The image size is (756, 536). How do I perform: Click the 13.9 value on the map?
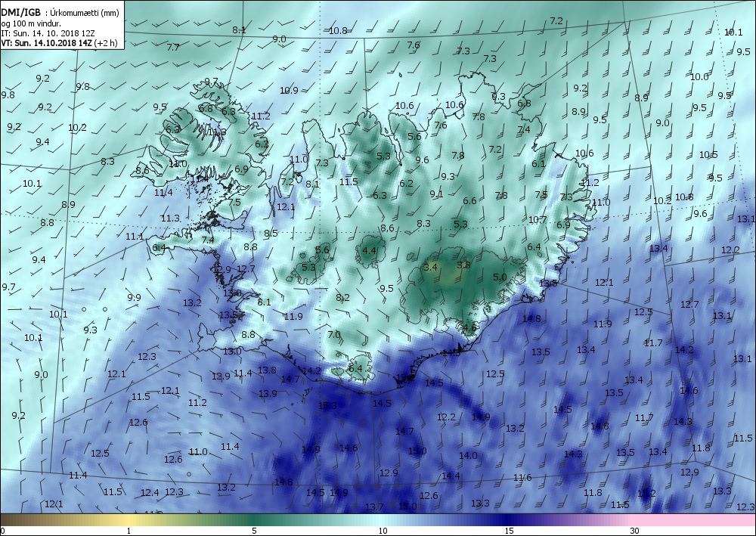point(268,393)
